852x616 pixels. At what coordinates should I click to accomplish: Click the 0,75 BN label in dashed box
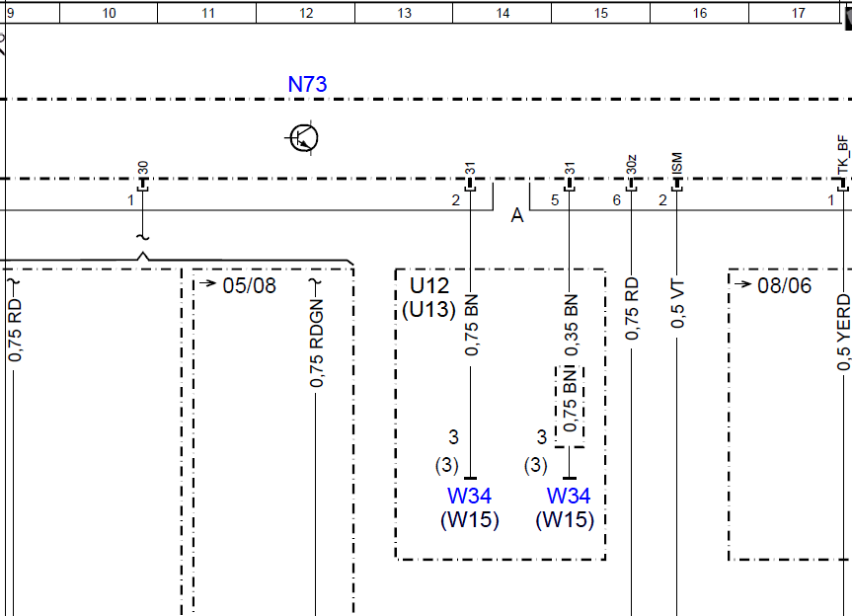click(569, 401)
